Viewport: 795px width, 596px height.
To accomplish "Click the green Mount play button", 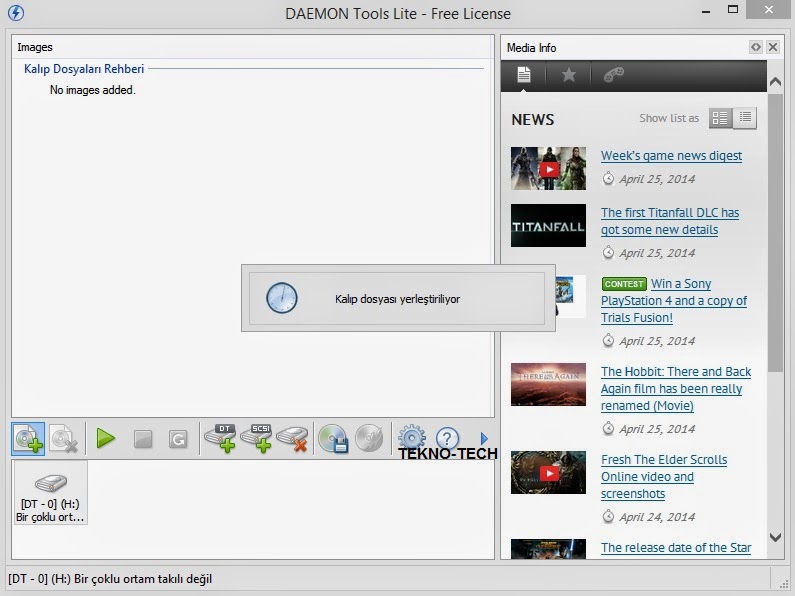I will [x=105, y=438].
